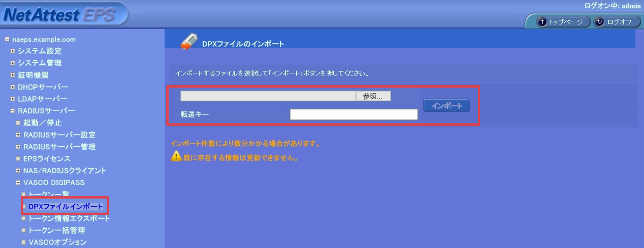Collapse the naeps.example.com root node
This screenshot has width=644, height=248.
(7, 39)
